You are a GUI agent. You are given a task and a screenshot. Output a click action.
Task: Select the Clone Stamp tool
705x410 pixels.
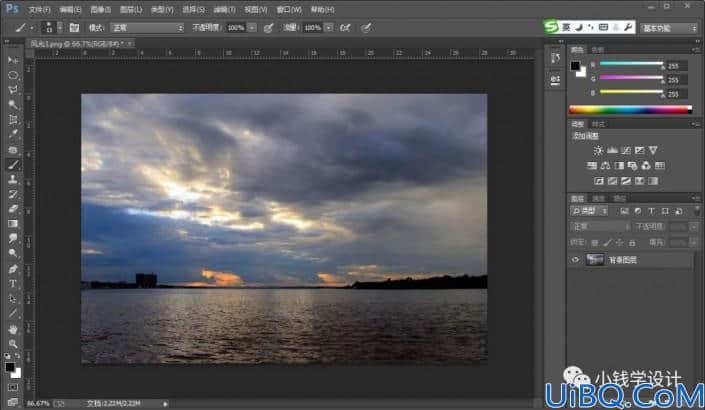13,179
